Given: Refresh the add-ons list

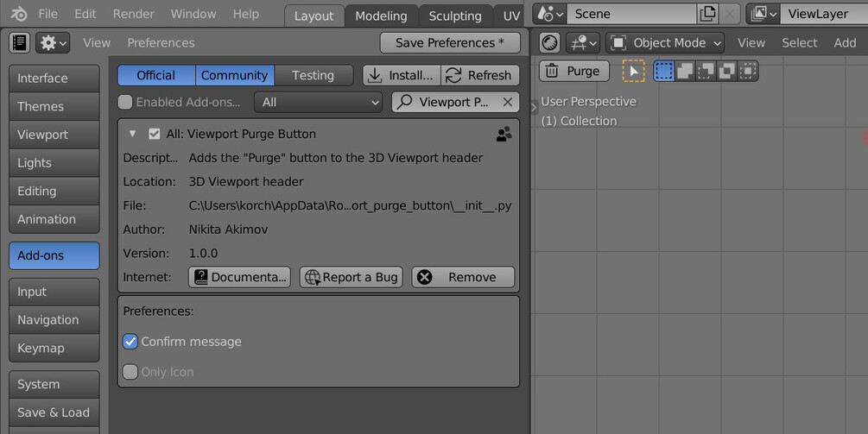Looking at the screenshot, I should click(480, 75).
